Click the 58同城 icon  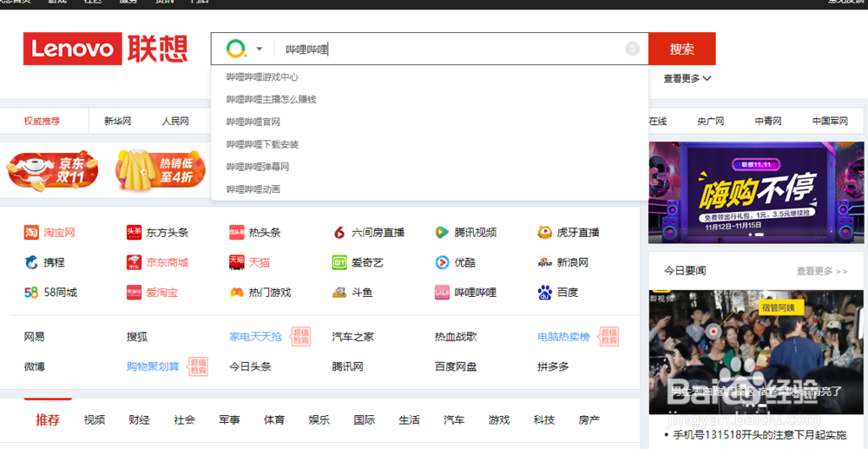click(x=31, y=293)
